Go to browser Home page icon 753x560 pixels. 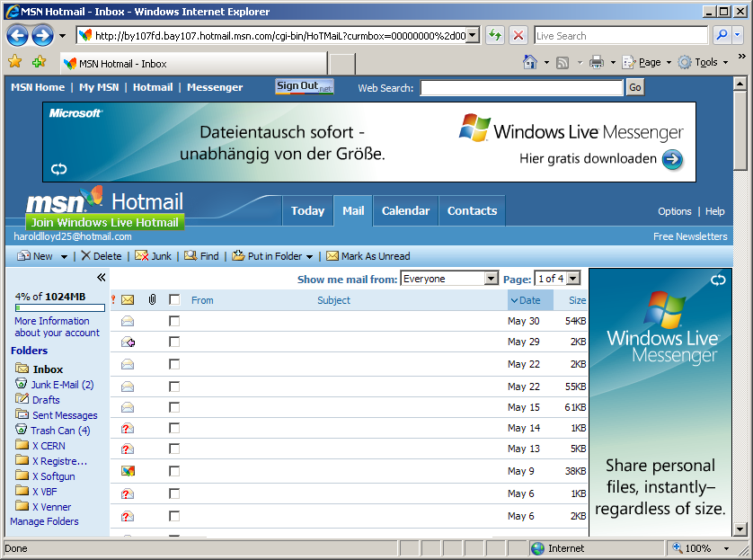[530, 62]
